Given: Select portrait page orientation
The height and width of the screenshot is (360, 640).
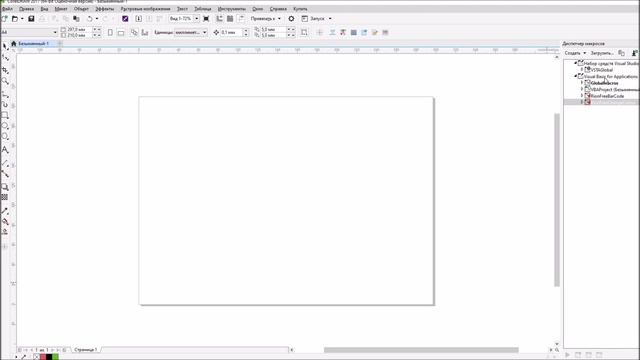Looking at the screenshot, I should tap(110, 32).
